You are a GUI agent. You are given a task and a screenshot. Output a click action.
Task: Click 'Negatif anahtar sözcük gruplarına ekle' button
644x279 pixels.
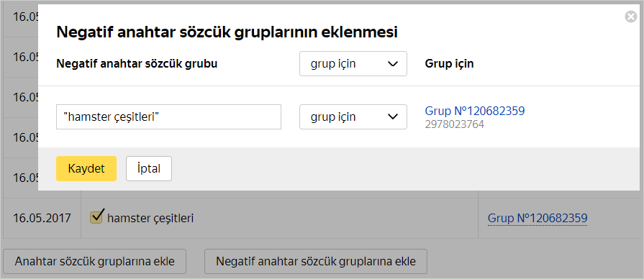pyautogui.click(x=316, y=261)
